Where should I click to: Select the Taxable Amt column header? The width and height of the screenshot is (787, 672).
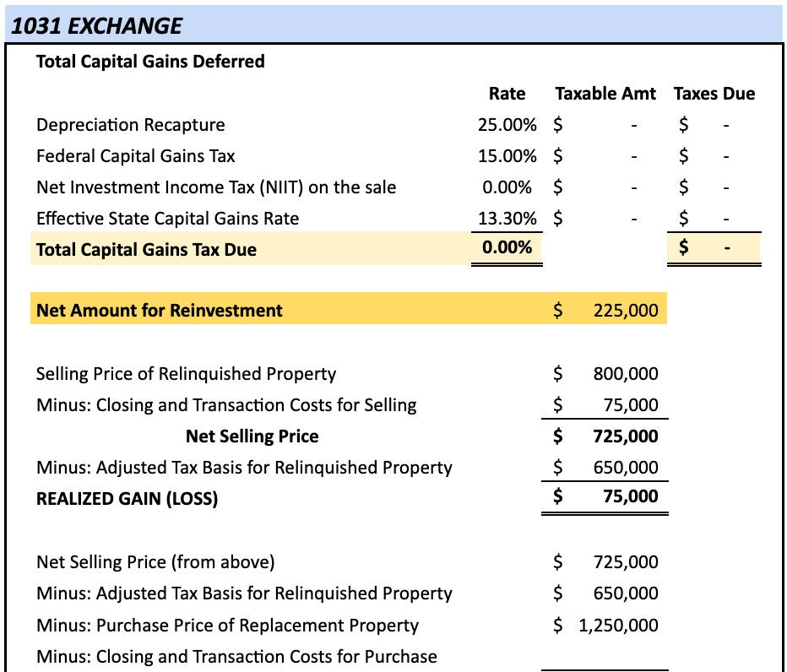(x=605, y=94)
